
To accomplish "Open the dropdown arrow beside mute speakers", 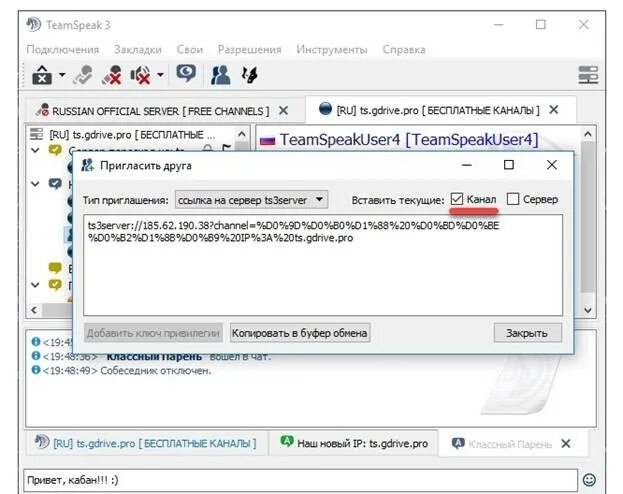I will (160, 74).
